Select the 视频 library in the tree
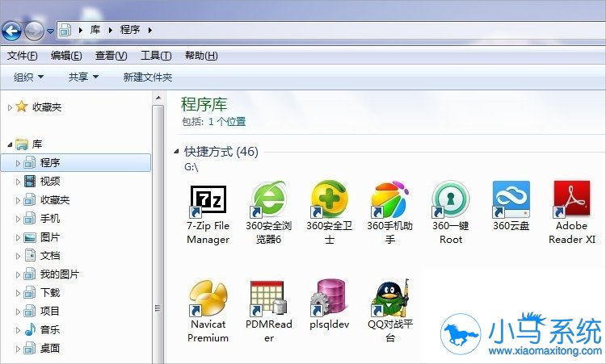The width and height of the screenshot is (606, 364). click(42, 181)
